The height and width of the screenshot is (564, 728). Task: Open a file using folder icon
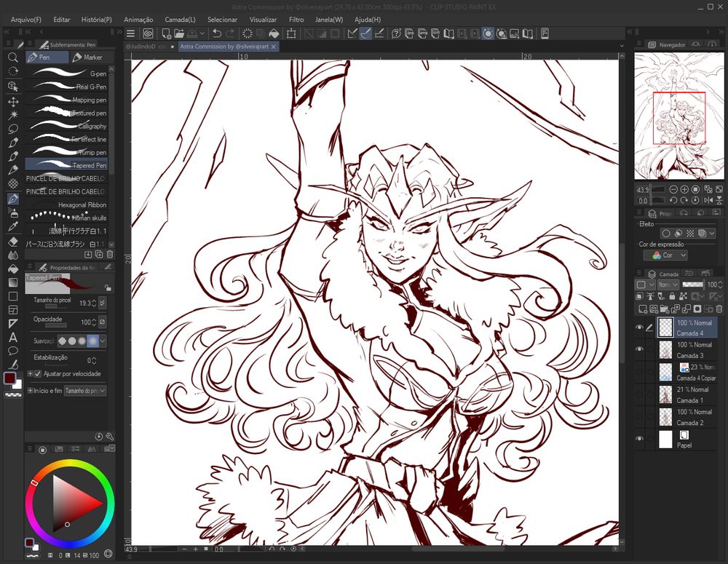[179, 33]
